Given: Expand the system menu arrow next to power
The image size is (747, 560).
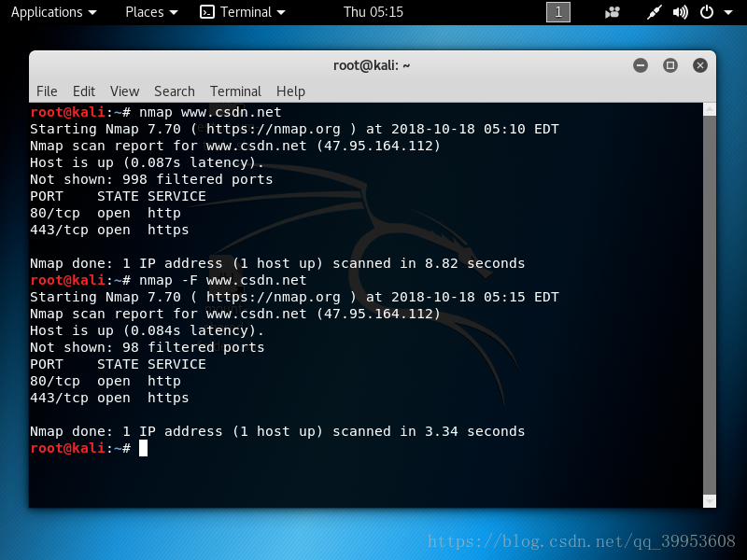Looking at the screenshot, I should [x=728, y=13].
